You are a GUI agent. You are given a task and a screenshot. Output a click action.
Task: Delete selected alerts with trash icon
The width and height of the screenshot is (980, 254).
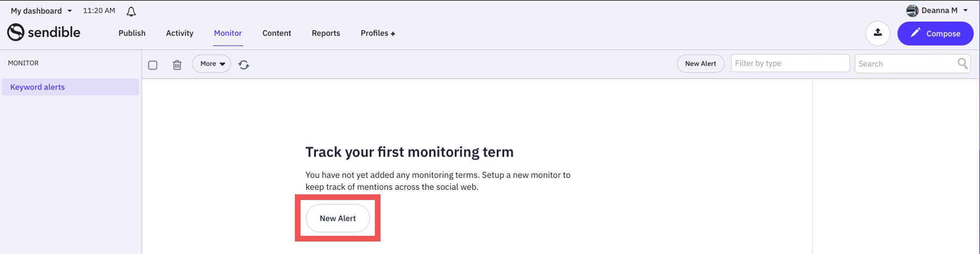click(x=177, y=65)
